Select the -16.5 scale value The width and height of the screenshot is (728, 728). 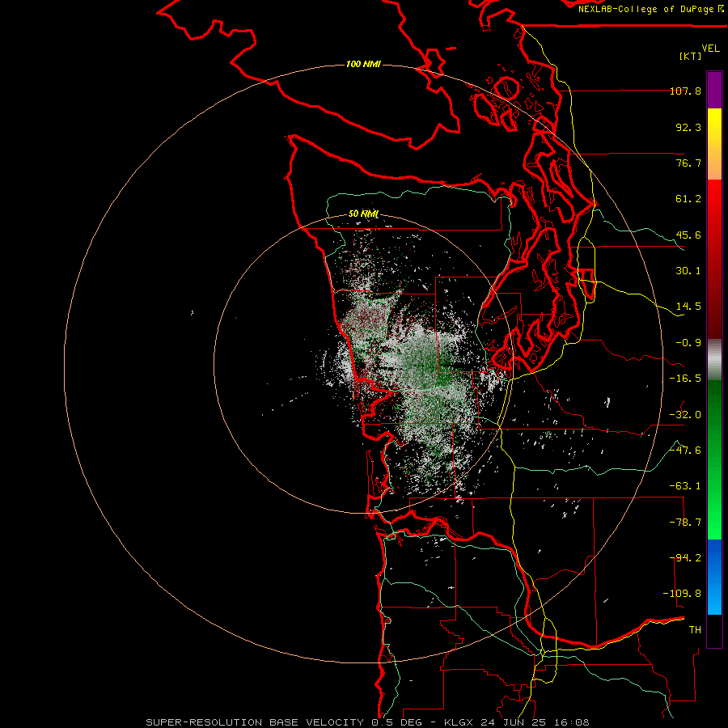coord(685,379)
